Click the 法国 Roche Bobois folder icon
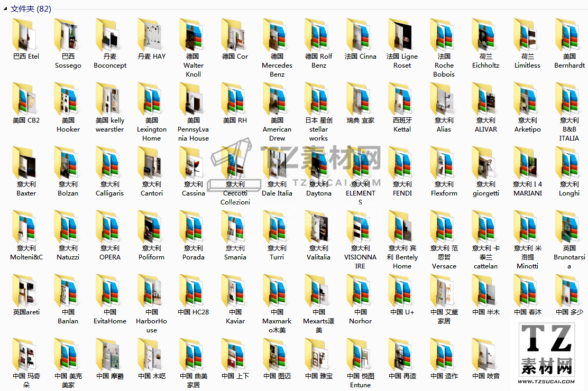The width and height of the screenshot is (588, 391). [443, 35]
